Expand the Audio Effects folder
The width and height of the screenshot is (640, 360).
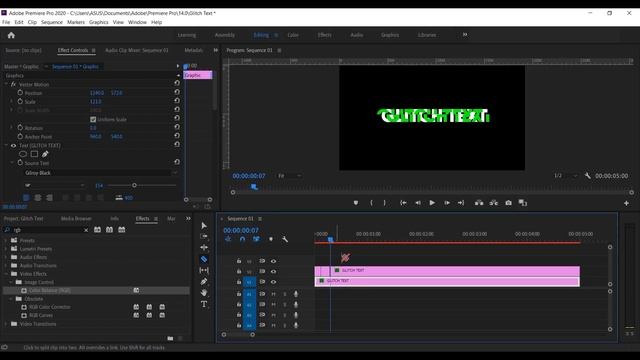tap(6, 257)
